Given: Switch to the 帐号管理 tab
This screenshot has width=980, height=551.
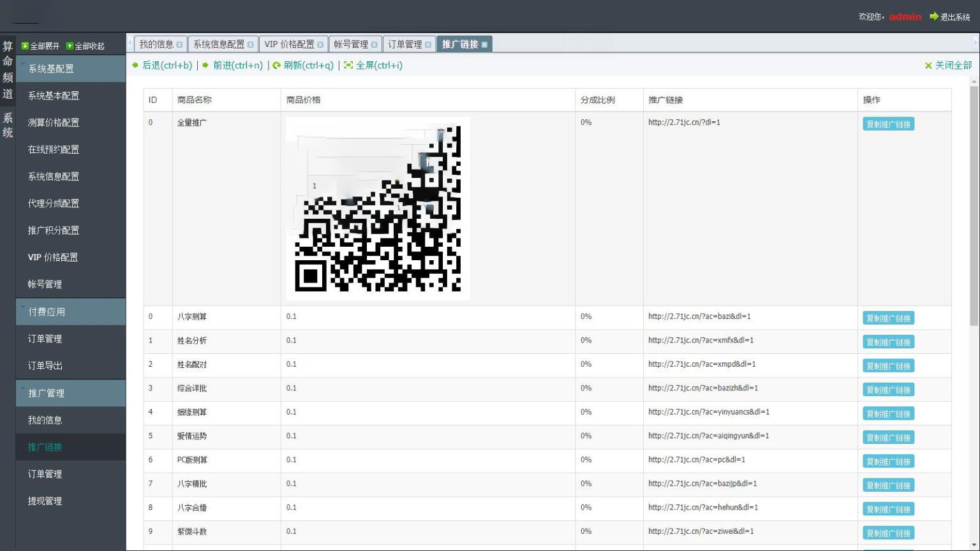Looking at the screenshot, I should tap(351, 44).
